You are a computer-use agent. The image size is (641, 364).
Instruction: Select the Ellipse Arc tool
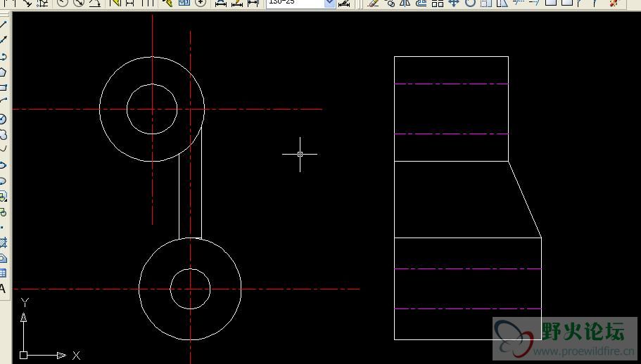4,181
